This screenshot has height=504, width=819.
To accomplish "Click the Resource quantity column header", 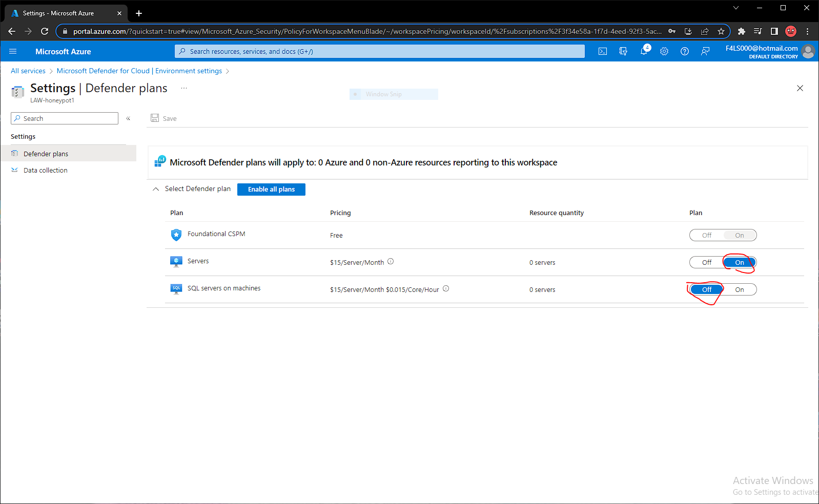I will (x=557, y=213).
